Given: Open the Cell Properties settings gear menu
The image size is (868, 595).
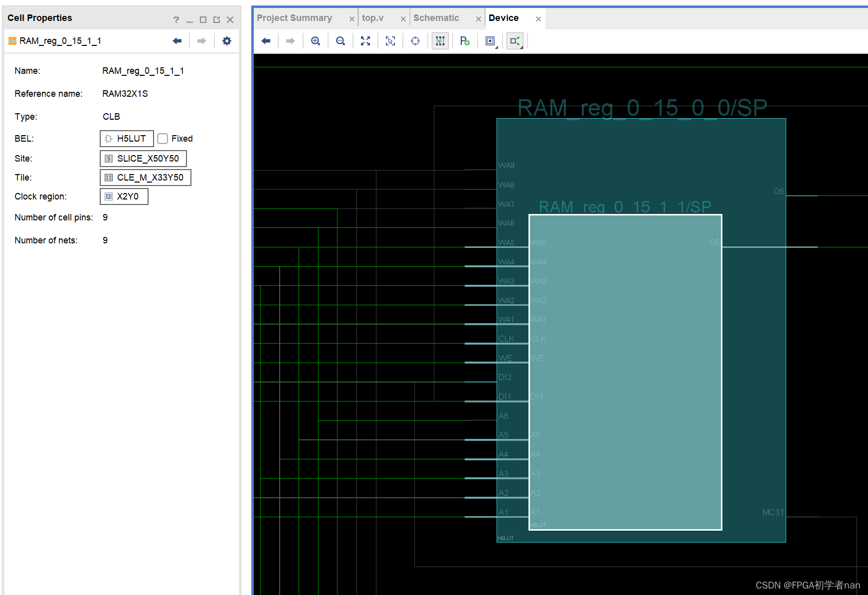Looking at the screenshot, I should point(227,40).
